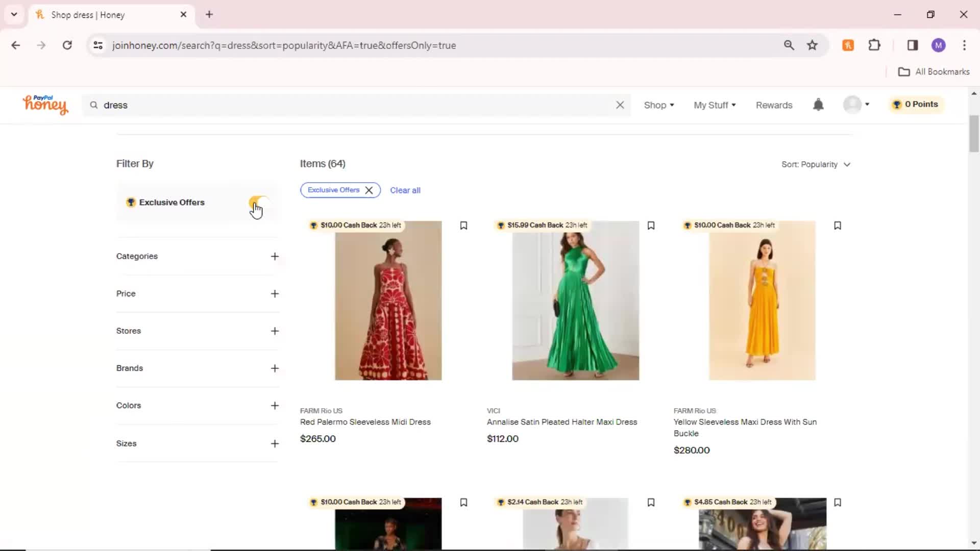
Task: Click the dress search input field
Action: 357,105
